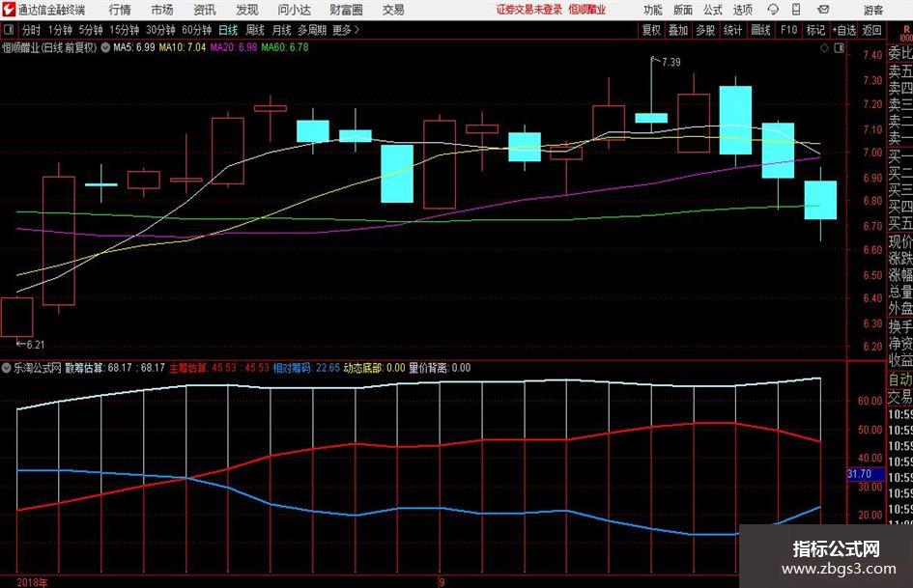Switch to 分时 chart tab
913x588 pixels.
(x=32, y=30)
